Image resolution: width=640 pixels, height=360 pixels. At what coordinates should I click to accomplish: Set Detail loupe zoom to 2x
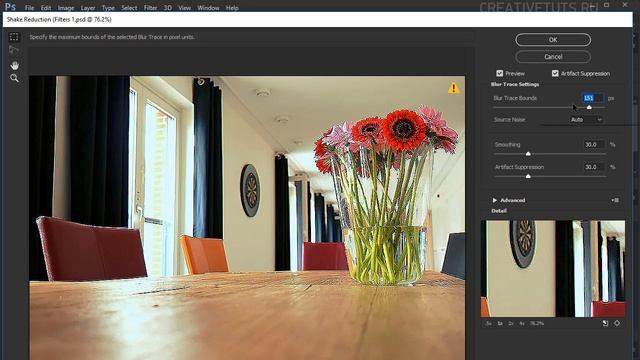511,323
